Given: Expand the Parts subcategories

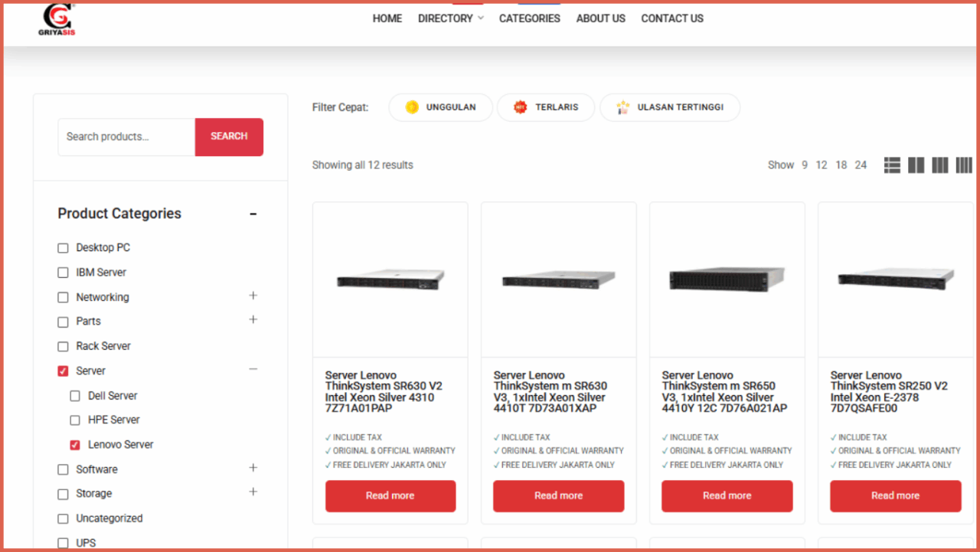Looking at the screenshot, I should pyautogui.click(x=253, y=319).
